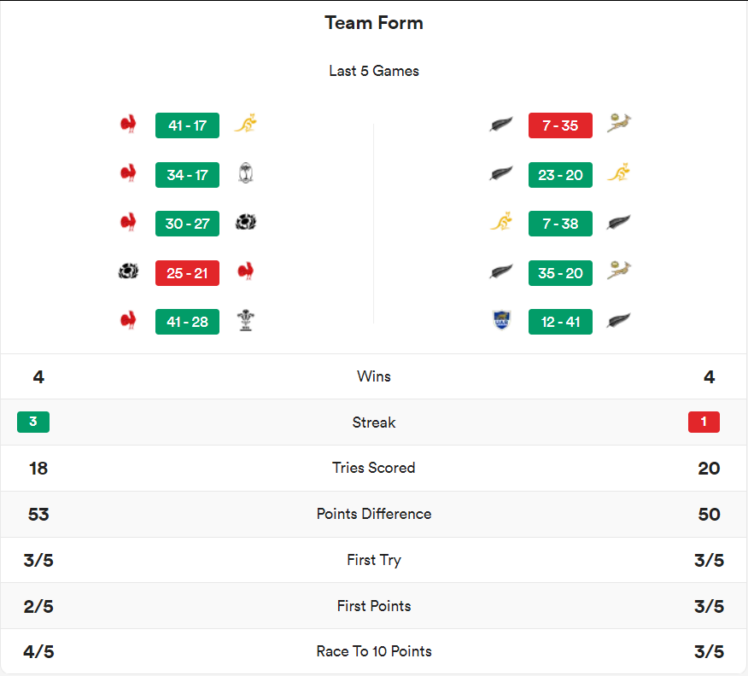Click the Springbok icon beside 7 - 35
This screenshot has height=676, width=748.
(619, 125)
